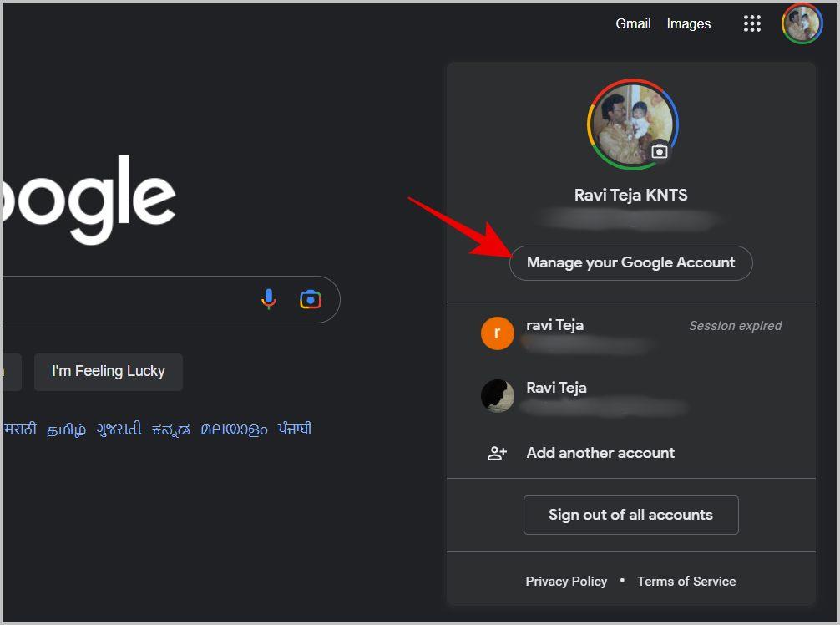Open Terms of Service link
840x625 pixels.
[x=686, y=581]
